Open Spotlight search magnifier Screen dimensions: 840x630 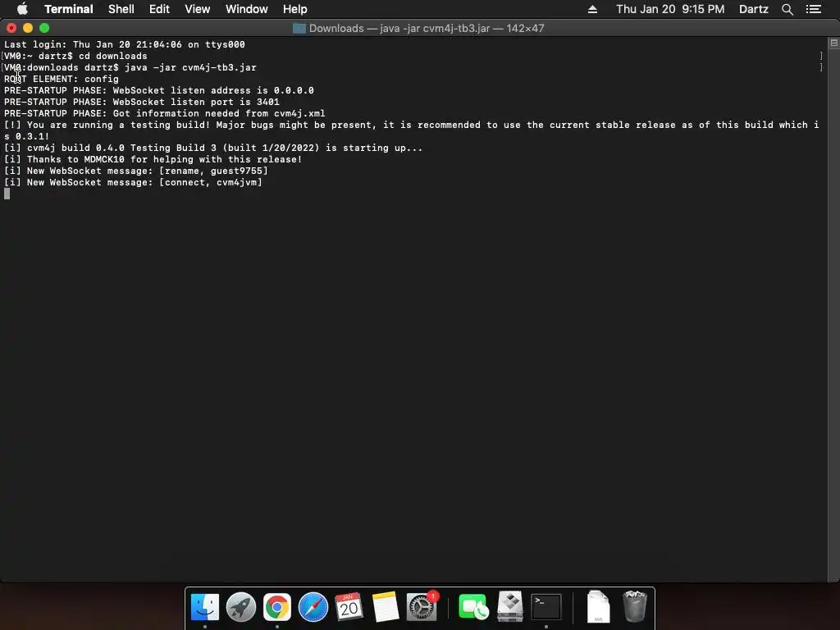[787, 9]
